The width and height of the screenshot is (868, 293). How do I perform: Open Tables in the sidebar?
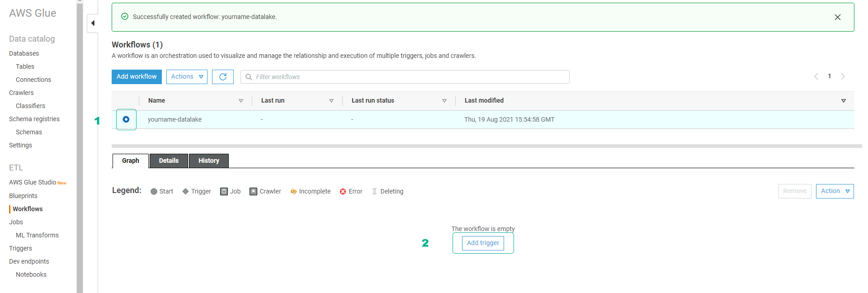(25, 66)
